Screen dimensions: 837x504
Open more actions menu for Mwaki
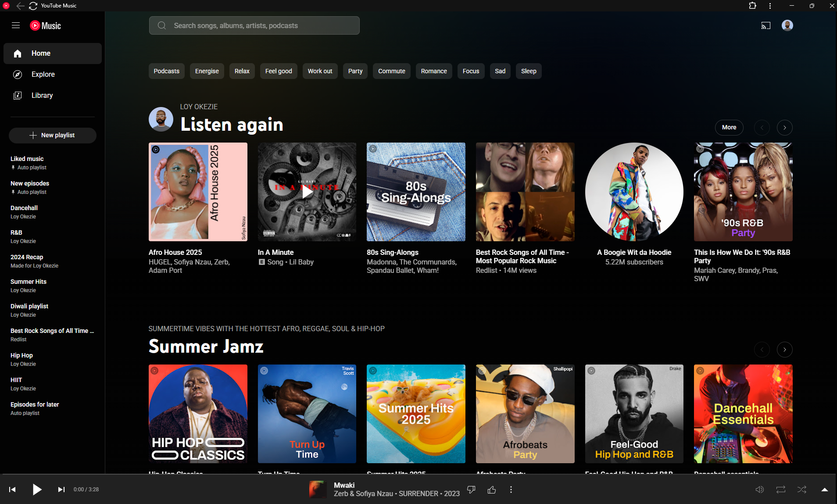pyautogui.click(x=511, y=490)
